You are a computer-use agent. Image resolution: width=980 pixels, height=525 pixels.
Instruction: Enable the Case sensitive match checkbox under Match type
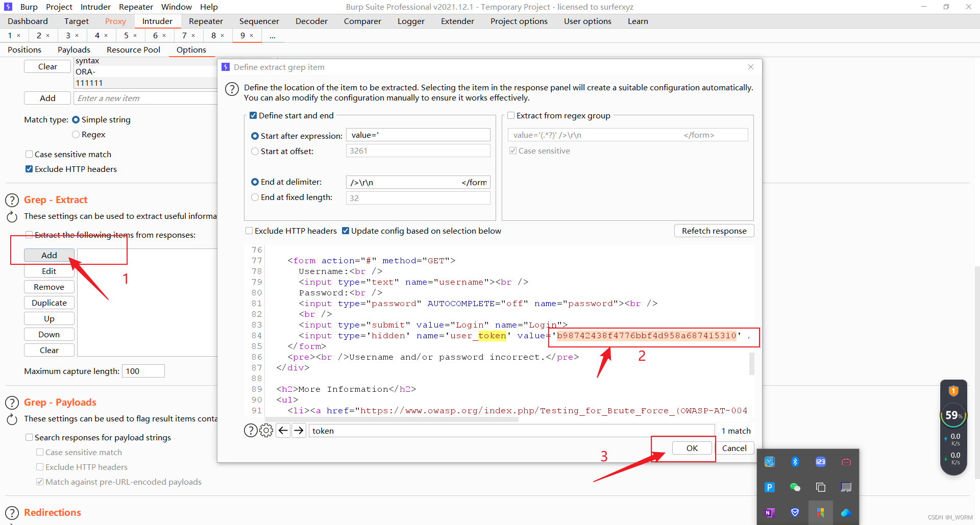(x=29, y=155)
